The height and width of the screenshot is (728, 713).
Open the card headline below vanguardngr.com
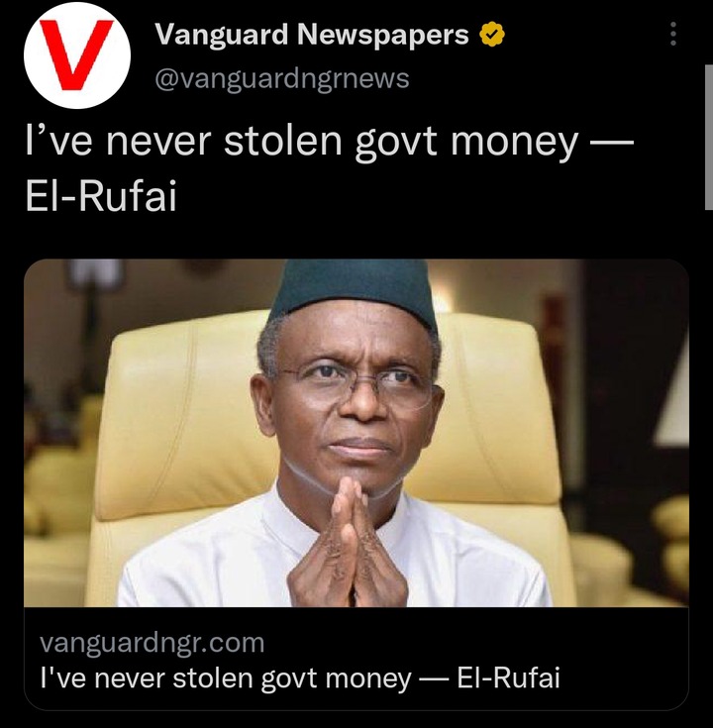(x=300, y=677)
